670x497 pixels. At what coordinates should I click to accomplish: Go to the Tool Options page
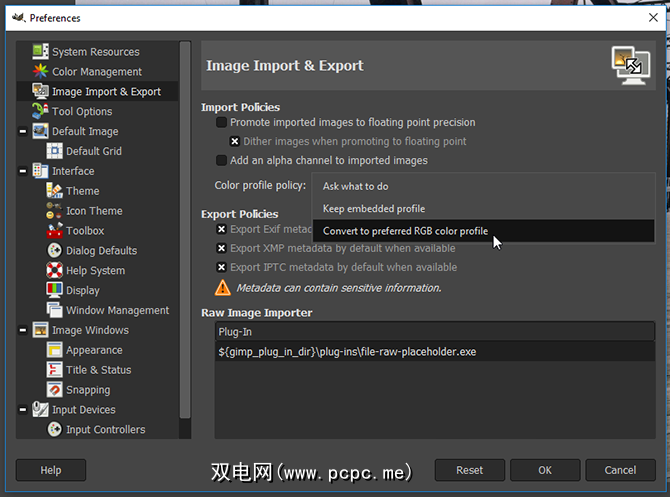click(x=82, y=112)
